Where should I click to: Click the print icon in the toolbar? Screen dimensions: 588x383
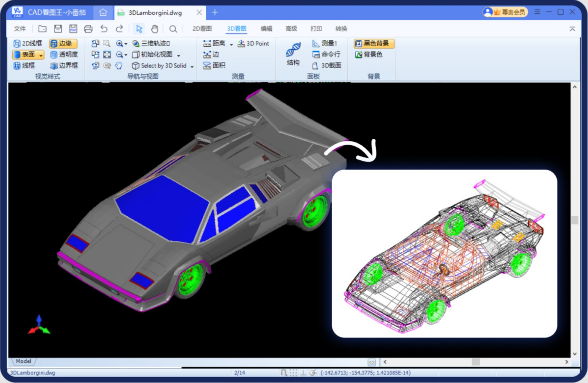tap(88, 29)
